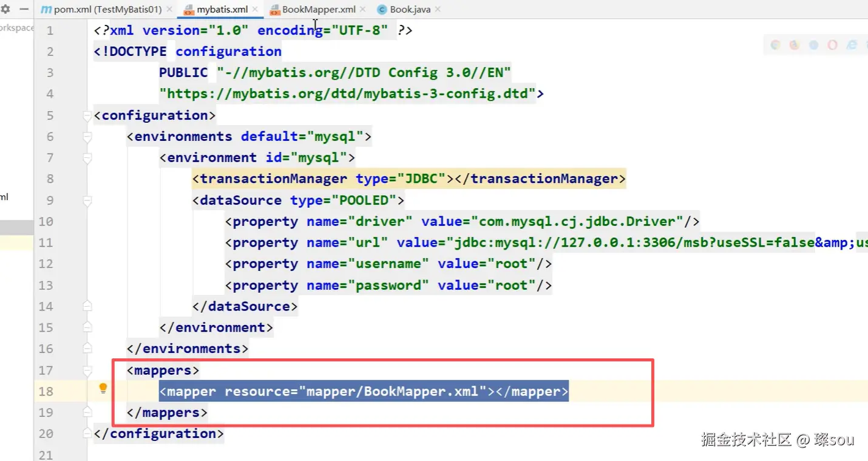Viewport: 868px width, 461px height.
Task: Click the dataSource type="POOLED" text
Action: click(298, 200)
